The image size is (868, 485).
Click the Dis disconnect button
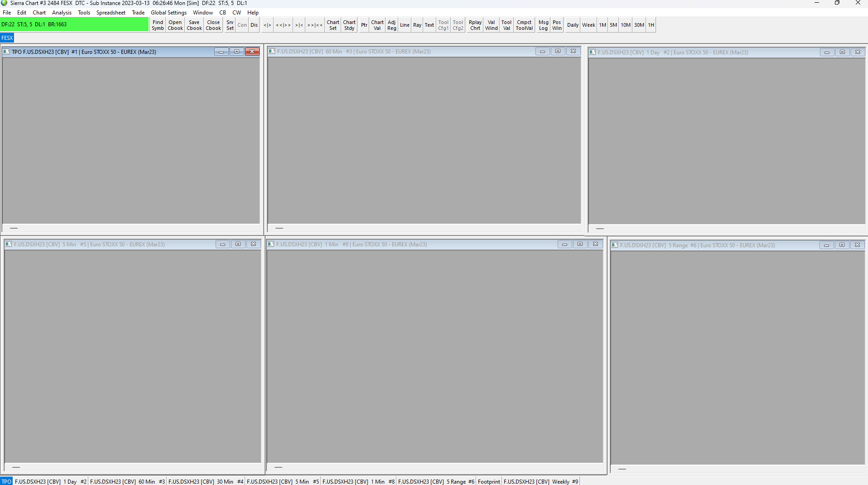tap(254, 25)
